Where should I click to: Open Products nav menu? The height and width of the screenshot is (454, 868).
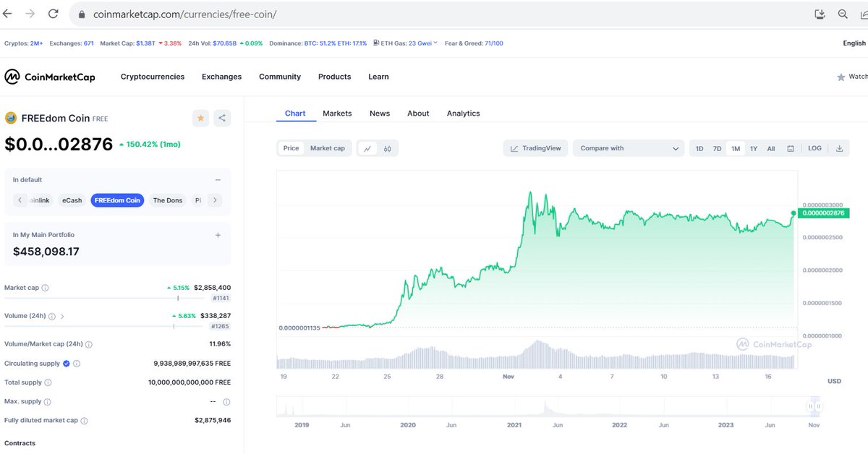(334, 77)
